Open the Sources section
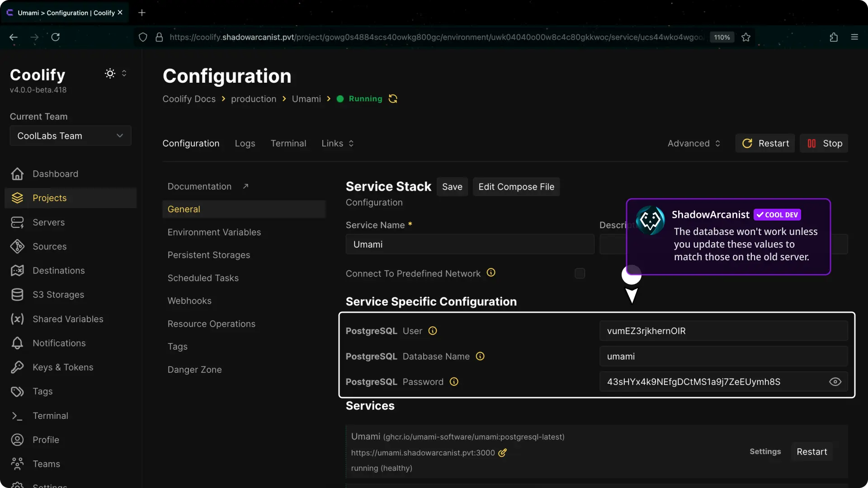868x488 pixels. point(49,246)
